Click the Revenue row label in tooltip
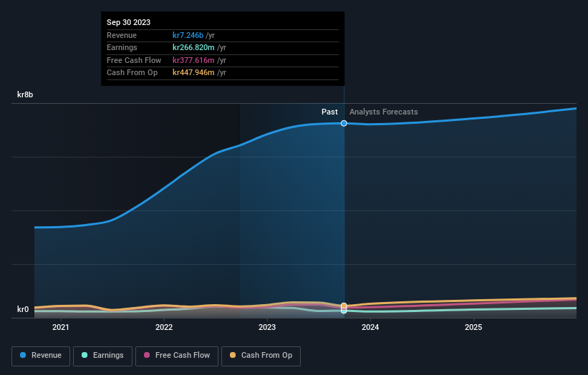This screenshot has width=588, height=375. point(122,35)
